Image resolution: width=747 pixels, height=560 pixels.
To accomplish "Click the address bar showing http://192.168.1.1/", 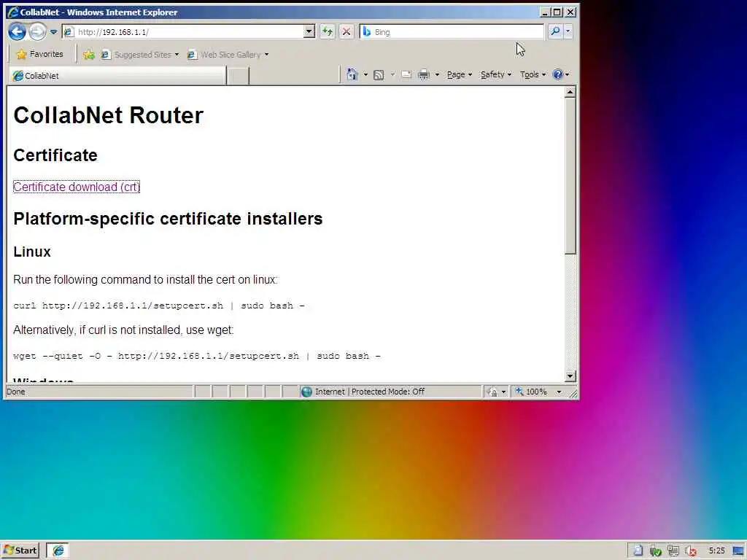I will coord(183,32).
